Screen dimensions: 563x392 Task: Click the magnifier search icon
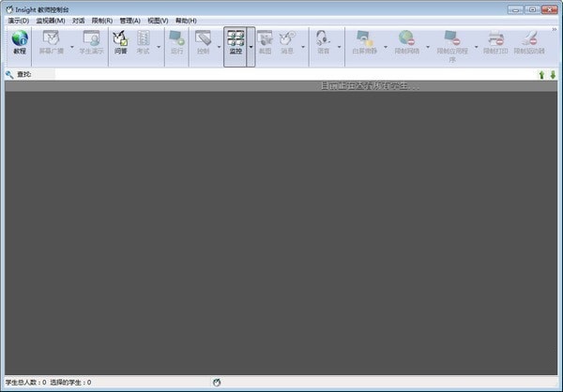tap(9, 74)
